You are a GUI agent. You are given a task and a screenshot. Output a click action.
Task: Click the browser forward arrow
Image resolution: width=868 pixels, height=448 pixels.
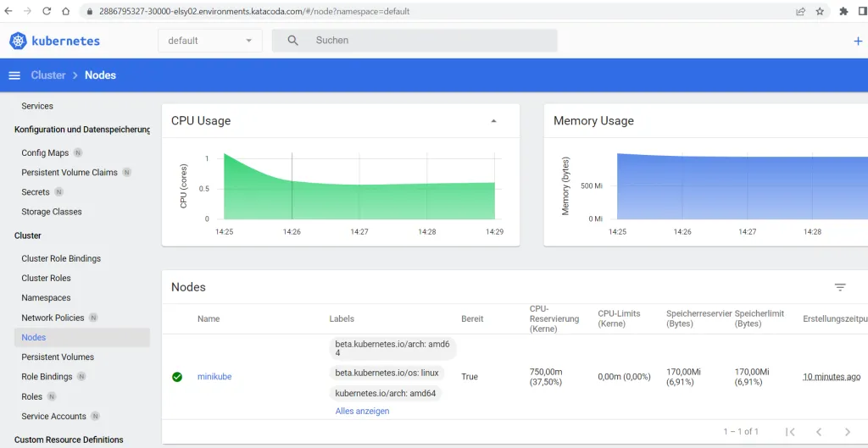click(x=28, y=11)
